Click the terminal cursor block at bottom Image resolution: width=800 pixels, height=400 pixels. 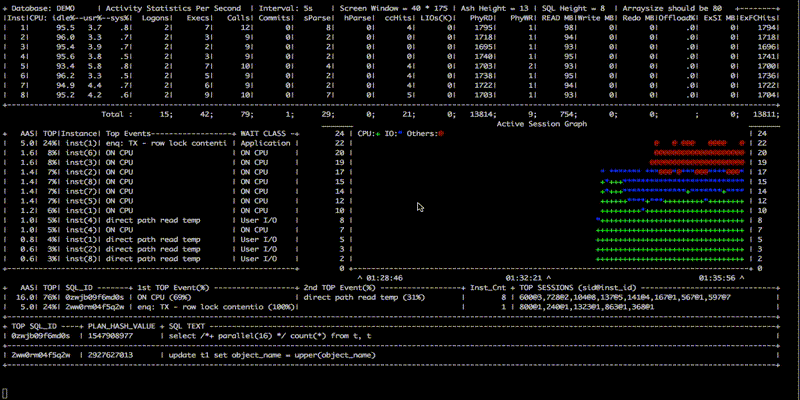coord(5,392)
